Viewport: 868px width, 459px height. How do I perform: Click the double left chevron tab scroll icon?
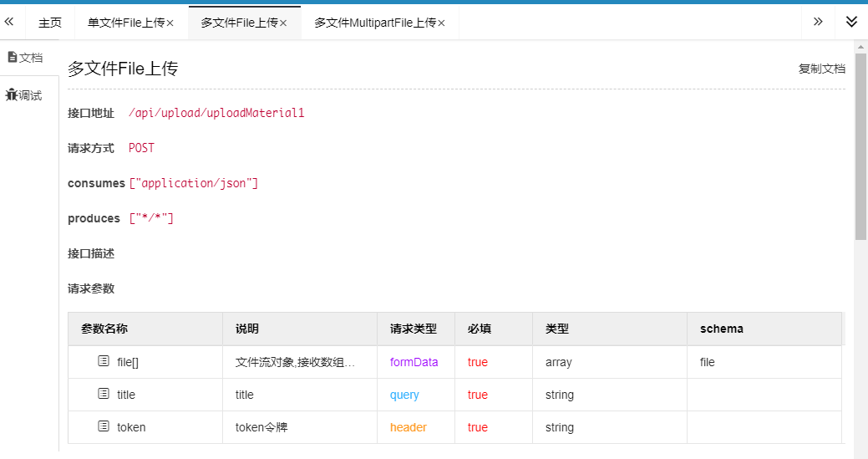click(9, 22)
